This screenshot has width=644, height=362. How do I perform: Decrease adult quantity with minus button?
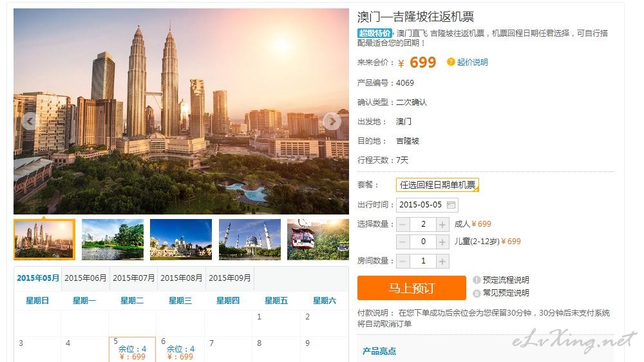pos(403,224)
